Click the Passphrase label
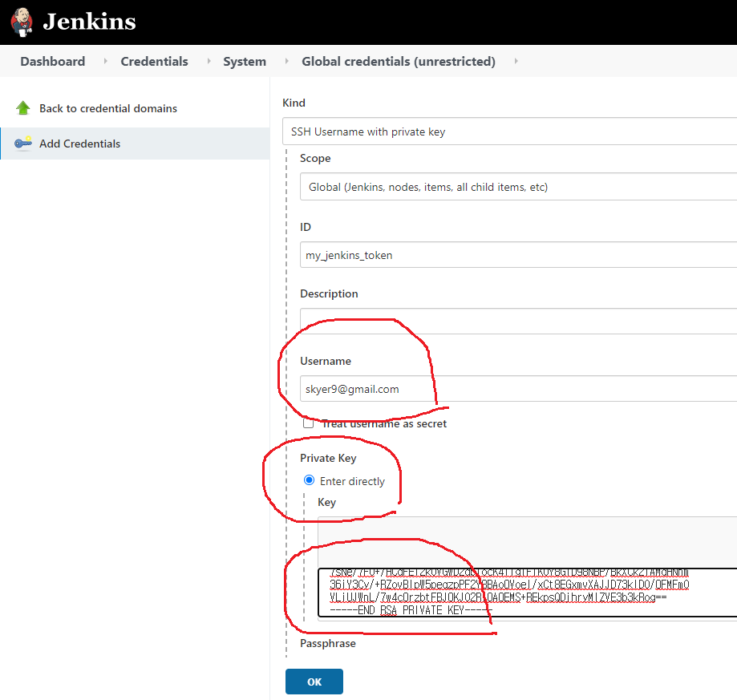This screenshot has width=737, height=700. pyautogui.click(x=328, y=643)
